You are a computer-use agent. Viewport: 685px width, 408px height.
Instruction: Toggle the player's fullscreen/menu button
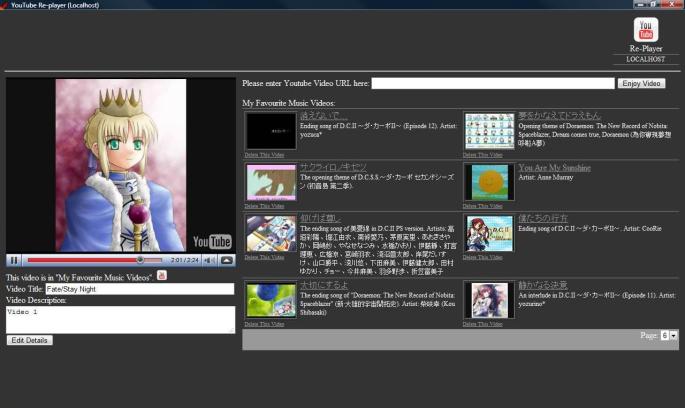(226, 260)
